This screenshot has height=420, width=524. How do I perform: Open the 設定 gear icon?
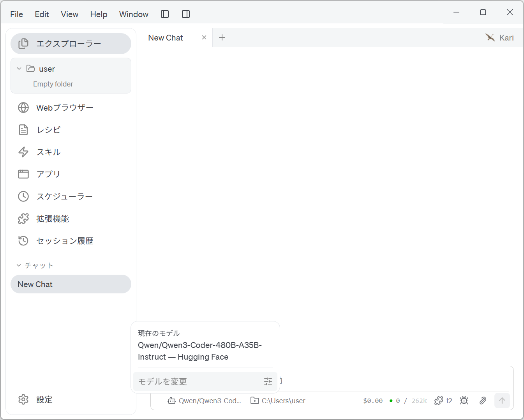click(23, 399)
